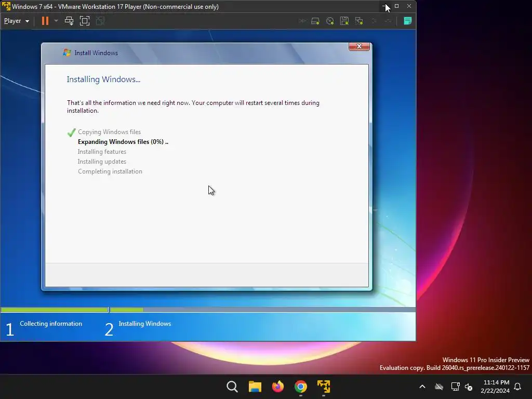This screenshot has height=399, width=532.
Task: Enter VMware full screen mode
Action: coord(85,21)
